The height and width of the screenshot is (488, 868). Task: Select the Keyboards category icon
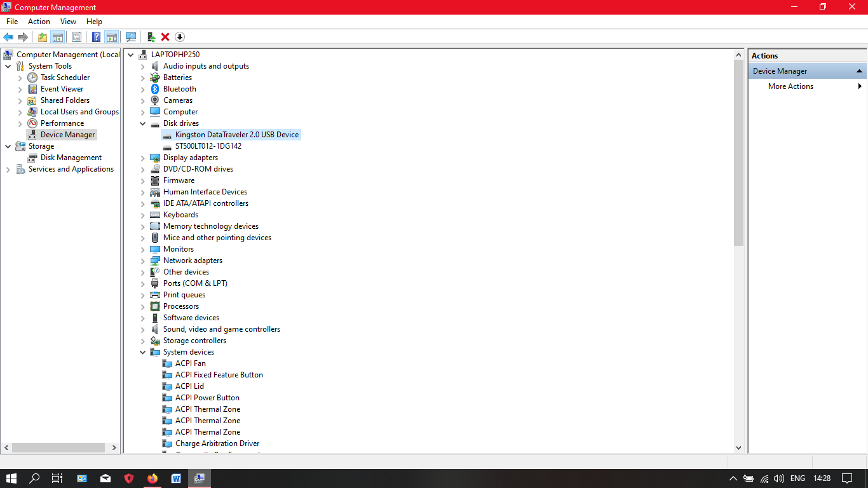[154, 215]
